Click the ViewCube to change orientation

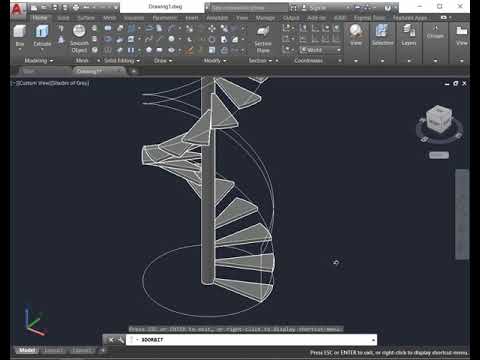(x=439, y=119)
